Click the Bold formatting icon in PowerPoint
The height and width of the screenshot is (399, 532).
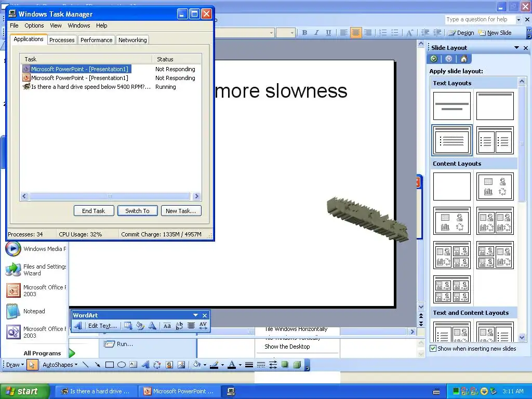click(x=304, y=33)
